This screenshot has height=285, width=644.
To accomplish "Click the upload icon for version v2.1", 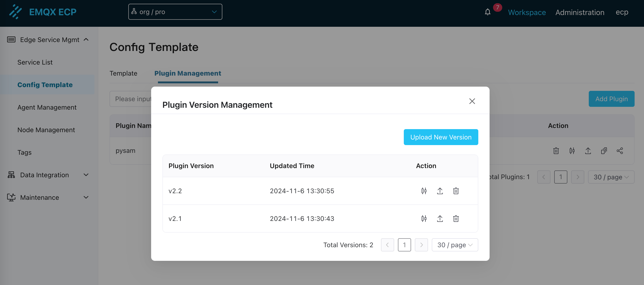I will [440, 219].
